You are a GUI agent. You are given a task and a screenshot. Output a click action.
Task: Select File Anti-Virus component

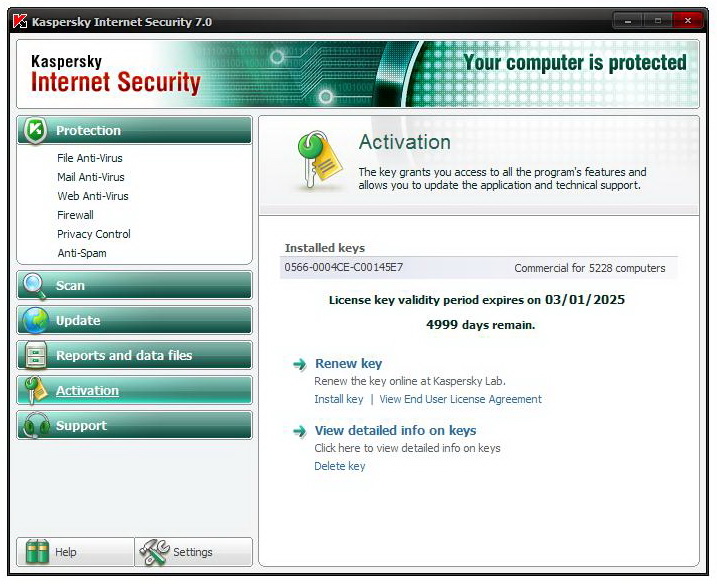click(90, 158)
